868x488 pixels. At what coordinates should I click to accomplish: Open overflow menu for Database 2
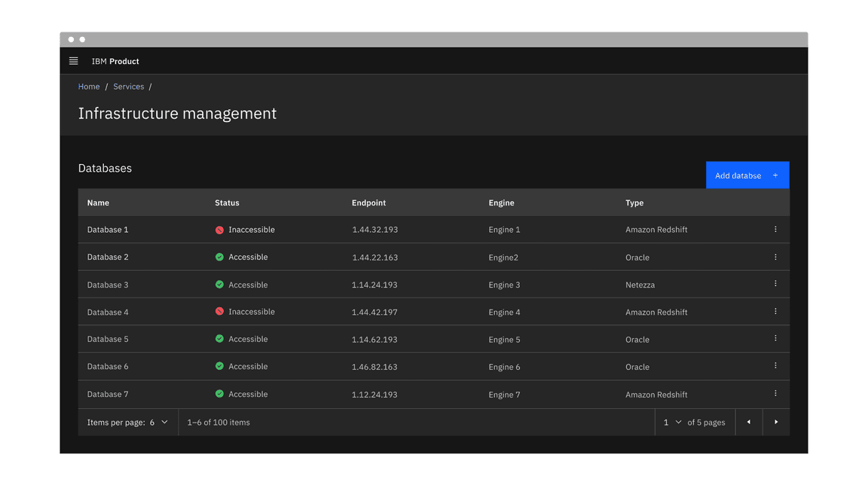(775, 257)
